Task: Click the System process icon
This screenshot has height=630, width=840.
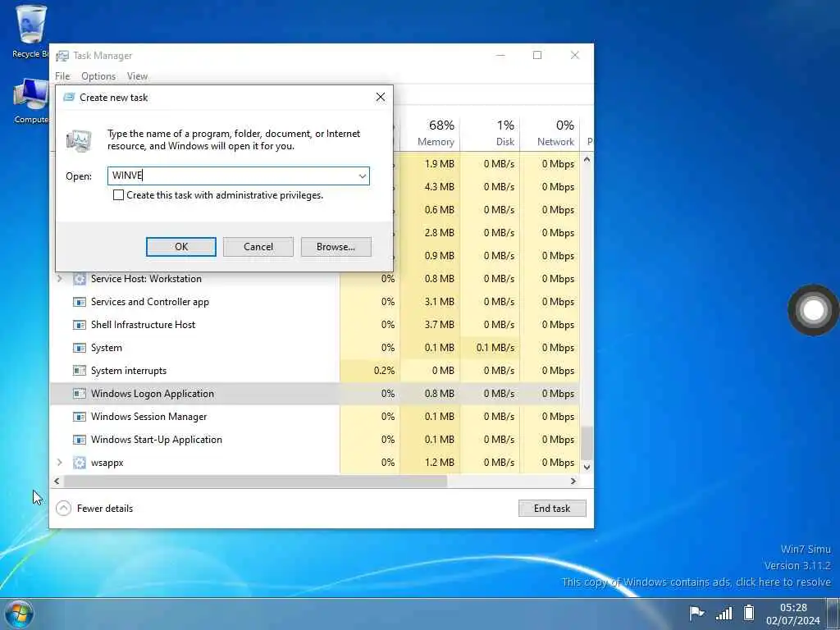Action: point(80,348)
